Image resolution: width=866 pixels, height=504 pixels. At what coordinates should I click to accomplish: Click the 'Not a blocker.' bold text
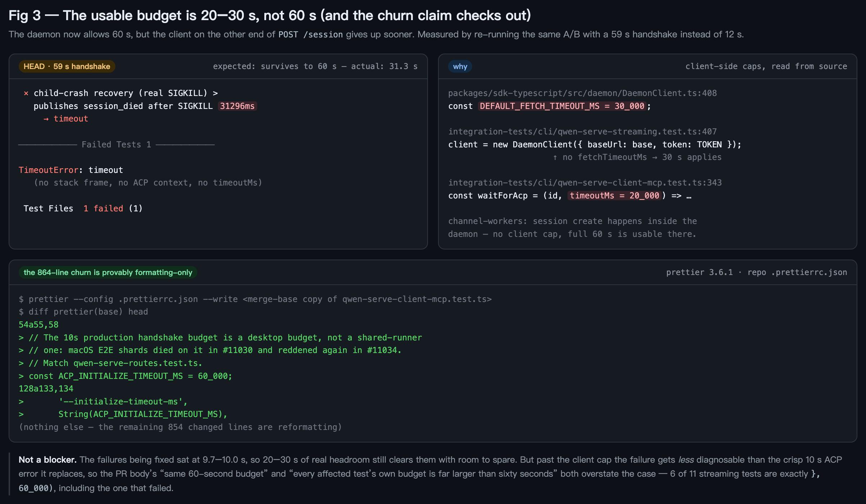tap(47, 460)
